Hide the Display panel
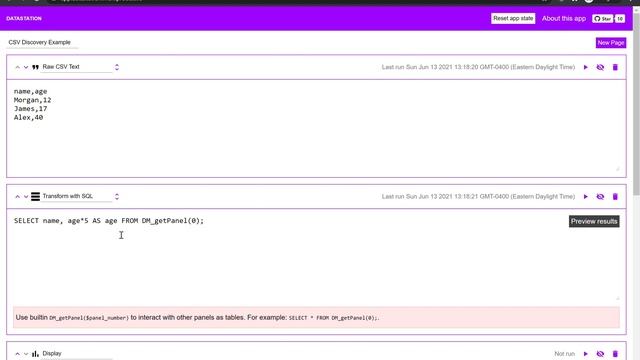The height and width of the screenshot is (360, 640). coord(600,354)
